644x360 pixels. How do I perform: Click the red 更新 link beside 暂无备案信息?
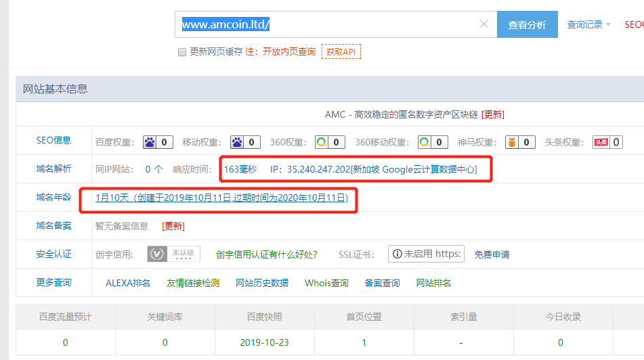(x=173, y=226)
